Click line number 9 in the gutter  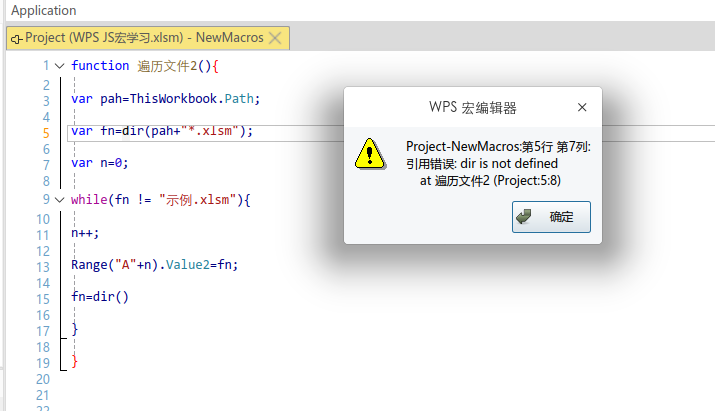[46, 199]
